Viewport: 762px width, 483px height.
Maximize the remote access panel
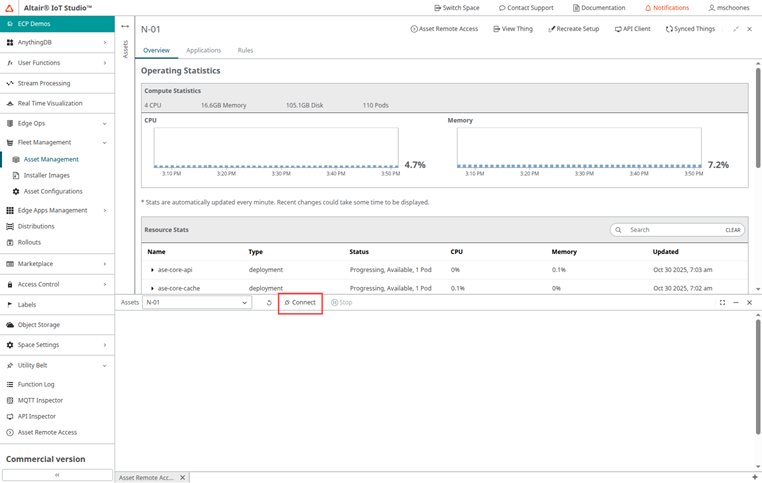tap(722, 302)
